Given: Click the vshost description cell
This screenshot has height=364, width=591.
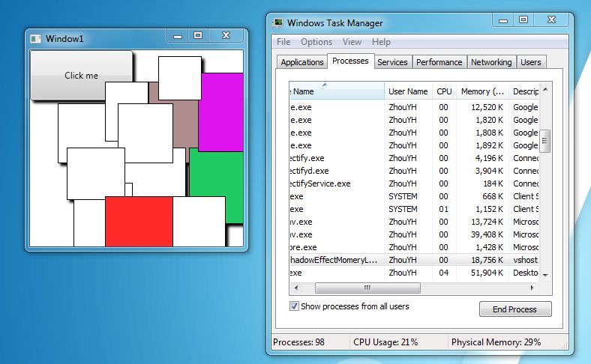Looking at the screenshot, I should (526, 260).
